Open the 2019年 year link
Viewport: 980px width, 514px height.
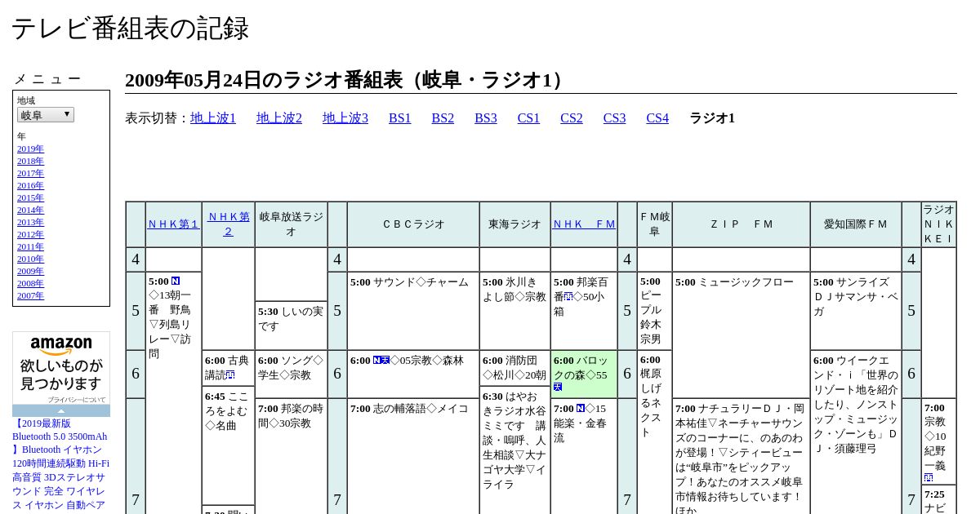(x=30, y=149)
